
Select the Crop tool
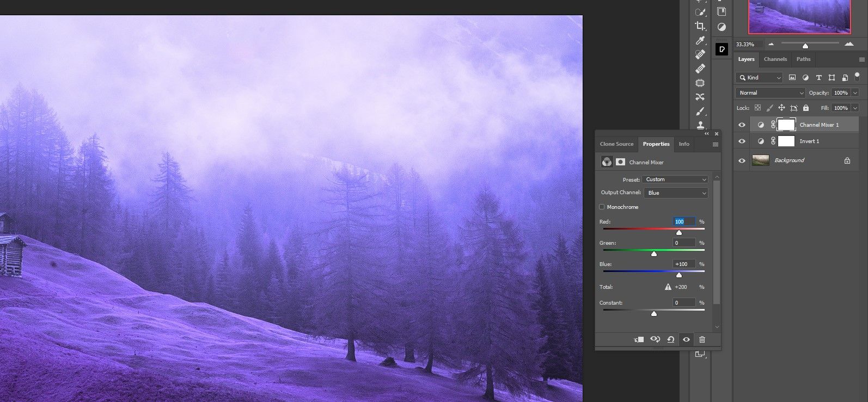coord(700,26)
